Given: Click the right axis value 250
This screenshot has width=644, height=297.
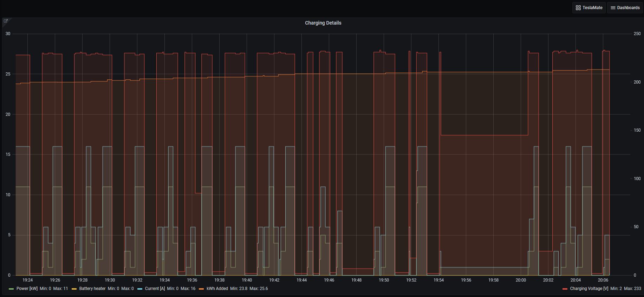Looking at the screenshot, I should pos(637,34).
